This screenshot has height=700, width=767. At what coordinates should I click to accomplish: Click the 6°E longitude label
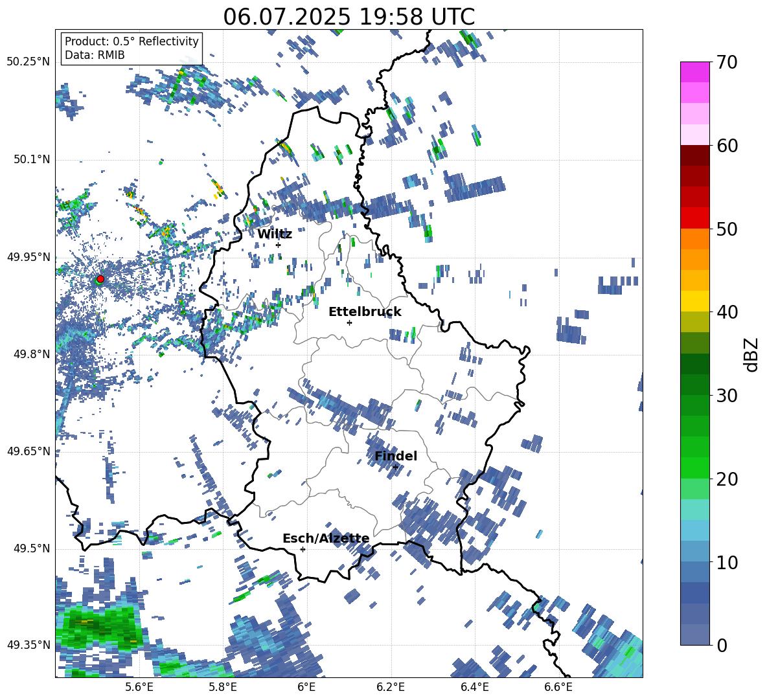point(306,687)
